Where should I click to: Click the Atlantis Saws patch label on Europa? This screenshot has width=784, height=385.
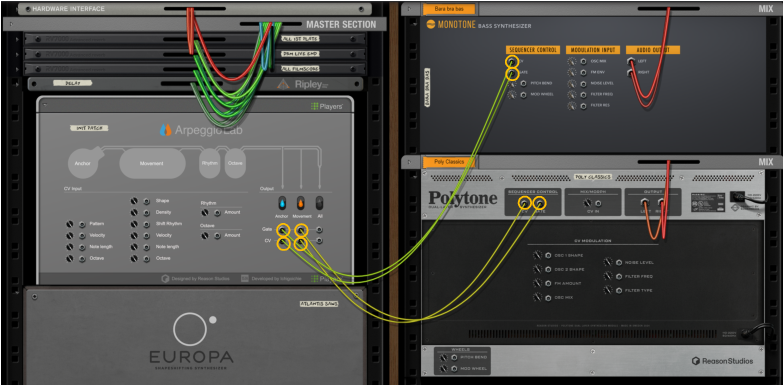(319, 304)
